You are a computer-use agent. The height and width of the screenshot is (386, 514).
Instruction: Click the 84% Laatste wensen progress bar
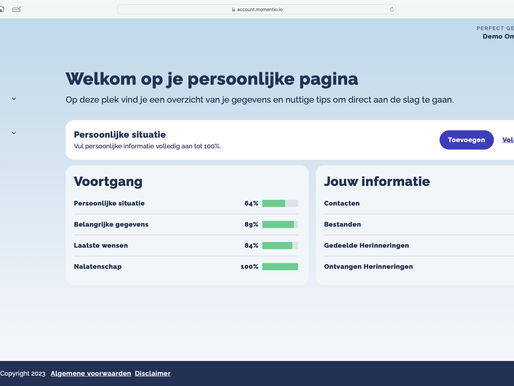(280, 245)
